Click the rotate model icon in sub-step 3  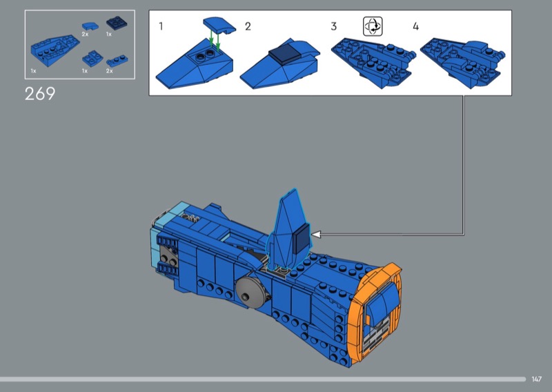coord(373,27)
